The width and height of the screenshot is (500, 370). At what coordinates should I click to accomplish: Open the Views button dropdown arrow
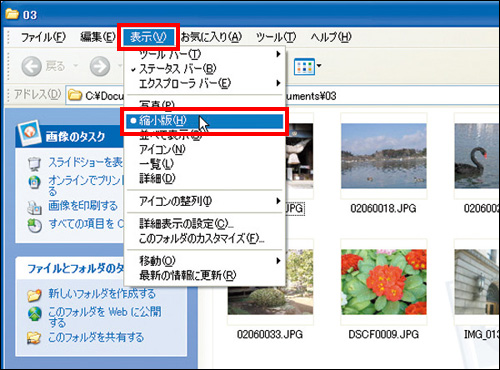tap(319, 66)
